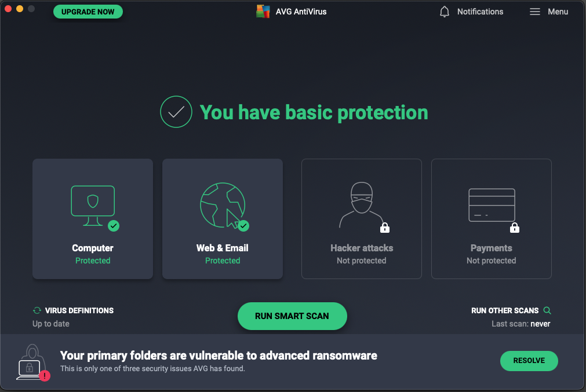Click the Virus Definitions label
This screenshot has height=392, width=586.
coord(79,310)
